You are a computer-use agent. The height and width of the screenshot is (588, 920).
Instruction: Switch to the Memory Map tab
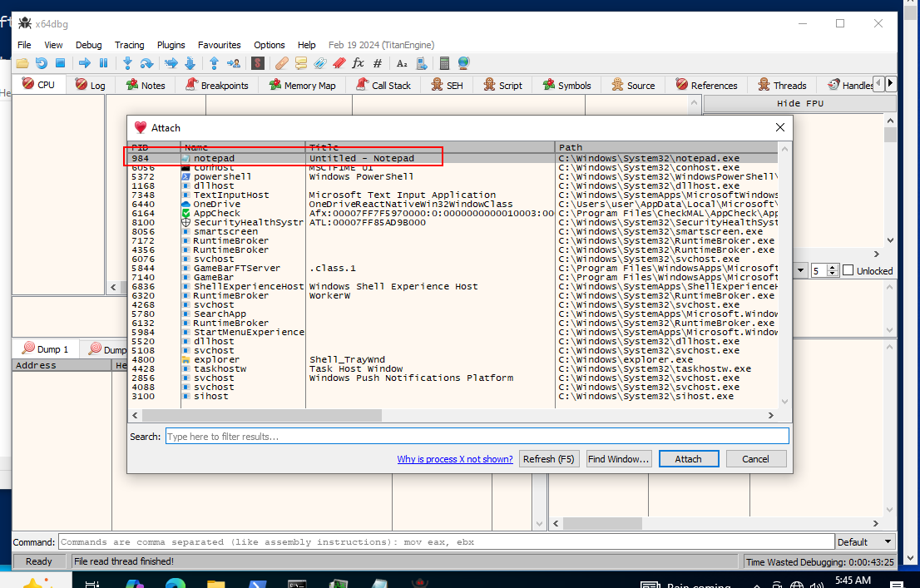302,85
